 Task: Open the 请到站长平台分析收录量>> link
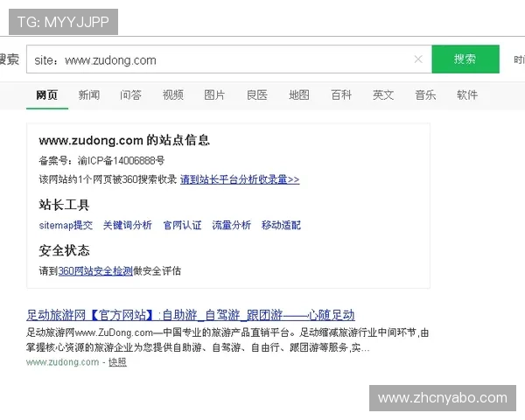click(x=240, y=179)
